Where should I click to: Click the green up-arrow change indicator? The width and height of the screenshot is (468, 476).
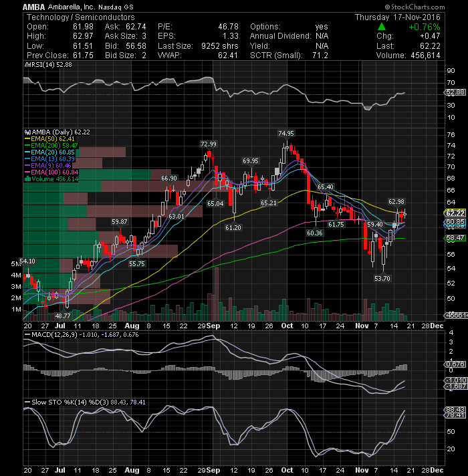[x=382, y=27]
